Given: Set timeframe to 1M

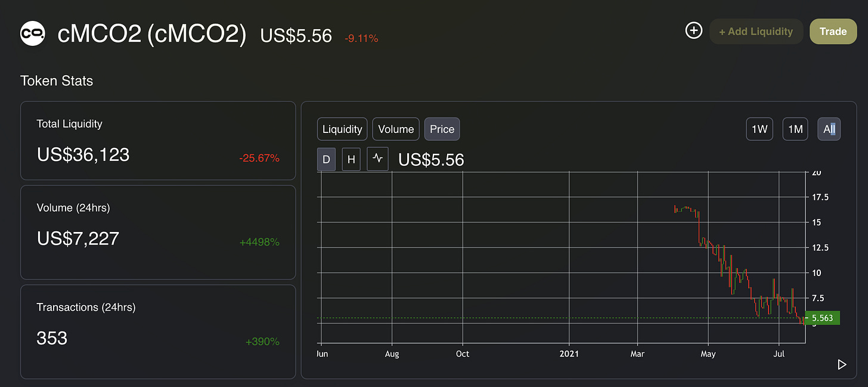Looking at the screenshot, I should tap(795, 129).
